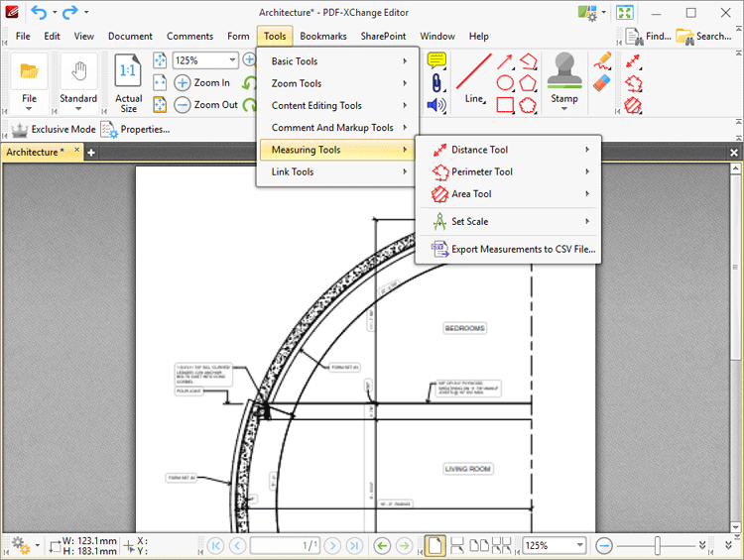The image size is (744, 560).
Task: Enable single page layout view
Action: tap(435, 546)
